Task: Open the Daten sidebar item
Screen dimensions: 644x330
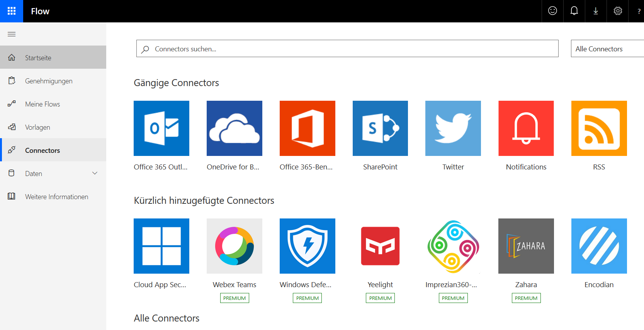Action: (53, 173)
